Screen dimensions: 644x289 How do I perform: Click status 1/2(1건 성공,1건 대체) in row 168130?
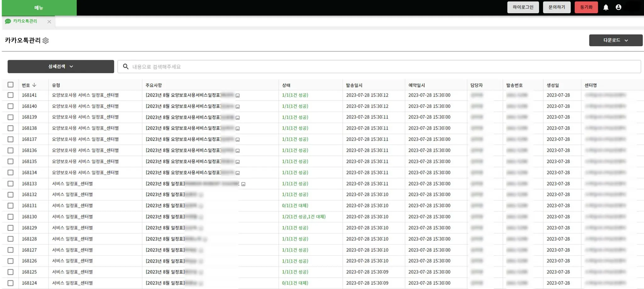(x=304, y=217)
